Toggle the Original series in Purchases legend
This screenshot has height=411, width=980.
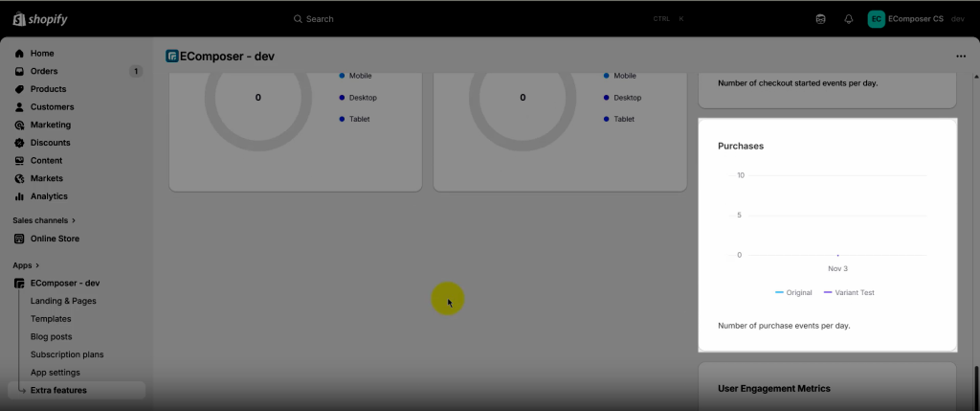[x=793, y=292]
